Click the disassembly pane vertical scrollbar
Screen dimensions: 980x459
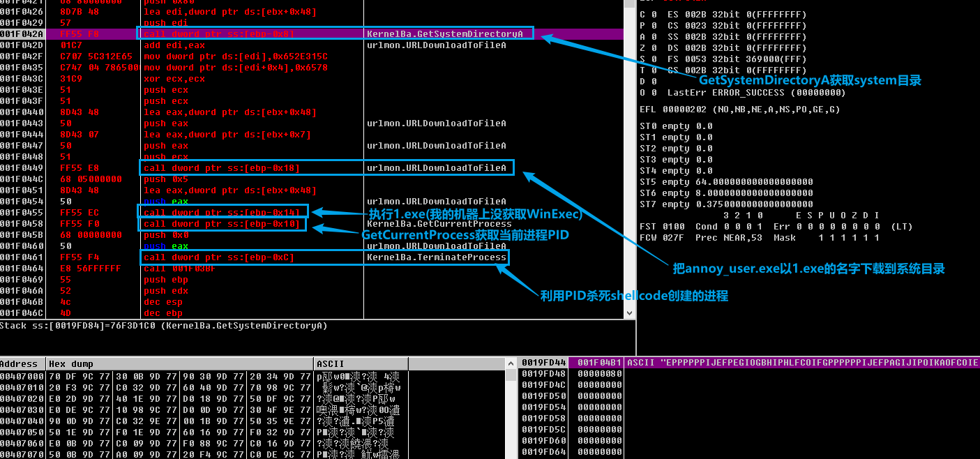631,160
